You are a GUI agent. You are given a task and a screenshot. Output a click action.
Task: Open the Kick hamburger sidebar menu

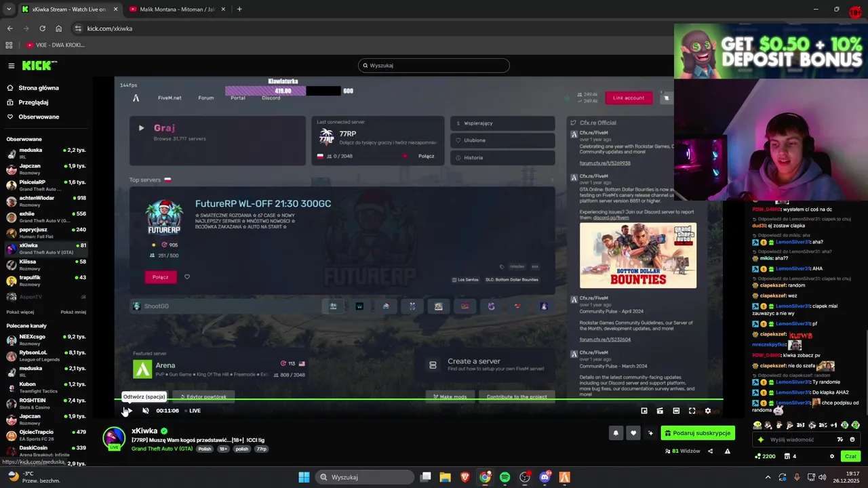point(12,66)
